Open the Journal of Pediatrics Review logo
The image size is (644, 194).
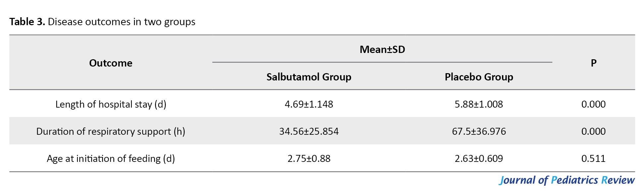point(567,180)
